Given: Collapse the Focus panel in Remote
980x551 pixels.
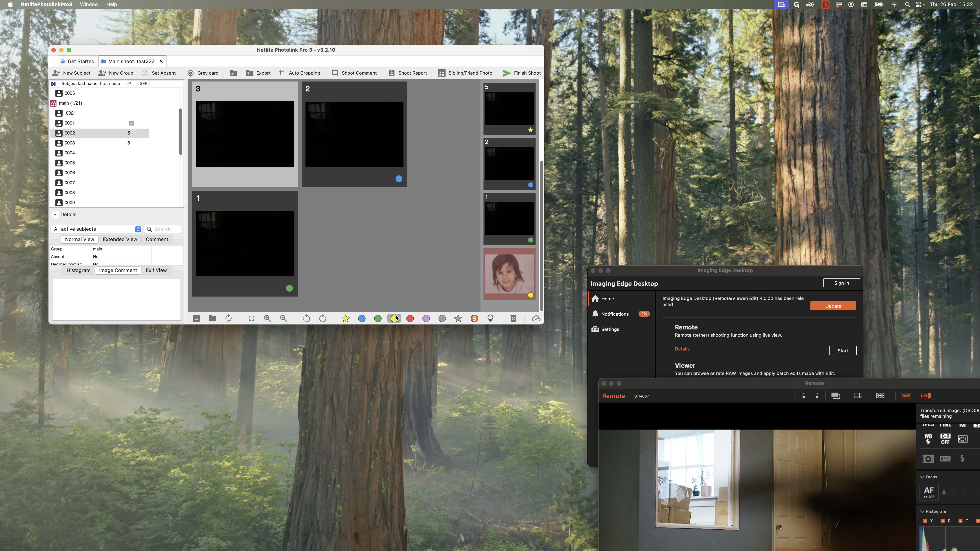Looking at the screenshot, I should tap(922, 477).
